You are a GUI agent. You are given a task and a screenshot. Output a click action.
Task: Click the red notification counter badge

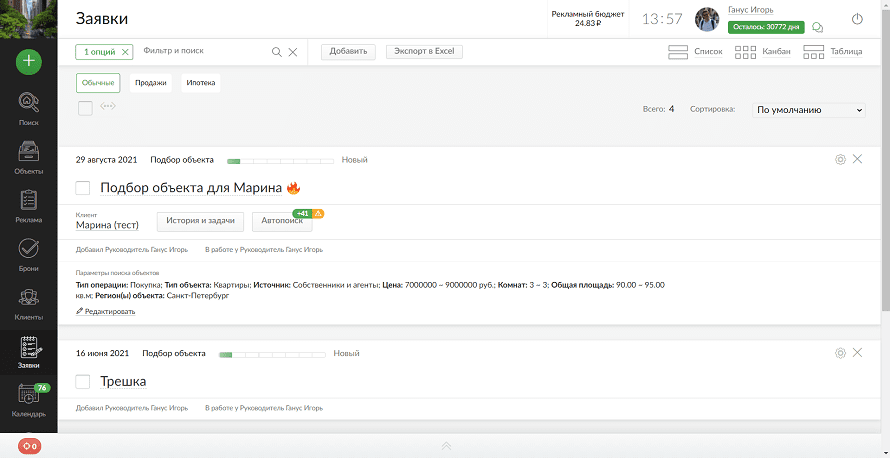tap(29, 446)
